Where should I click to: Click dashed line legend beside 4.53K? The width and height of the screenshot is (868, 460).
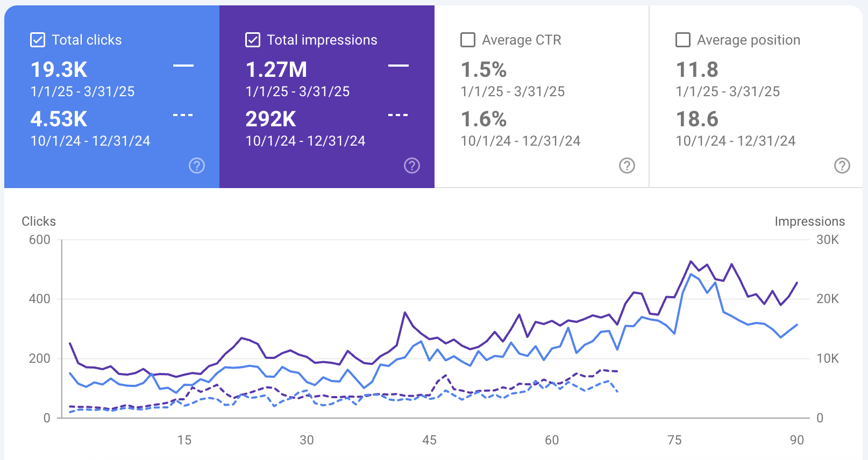point(183,115)
